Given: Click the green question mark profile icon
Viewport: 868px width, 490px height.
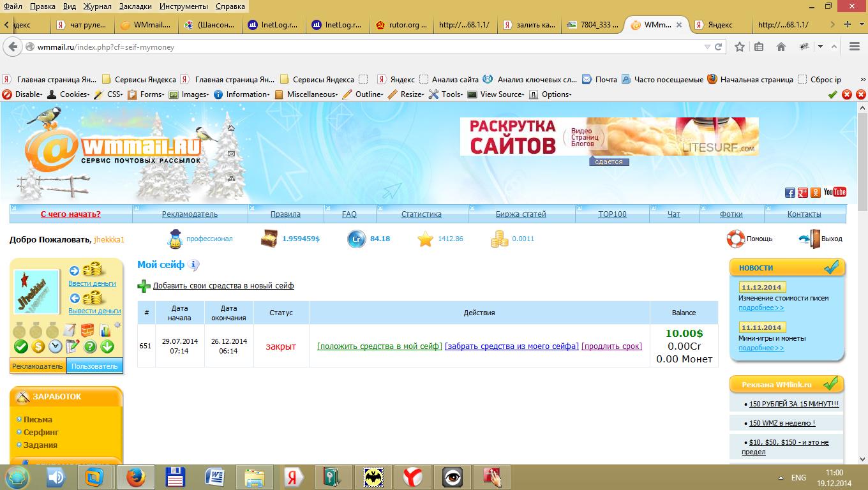Looking at the screenshot, I should [90, 346].
